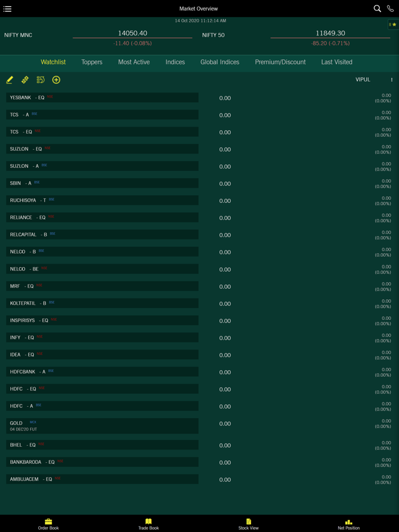Screen dimensions: 399x532
Task: Open Stock View from bottom bar
Action: pos(248,524)
